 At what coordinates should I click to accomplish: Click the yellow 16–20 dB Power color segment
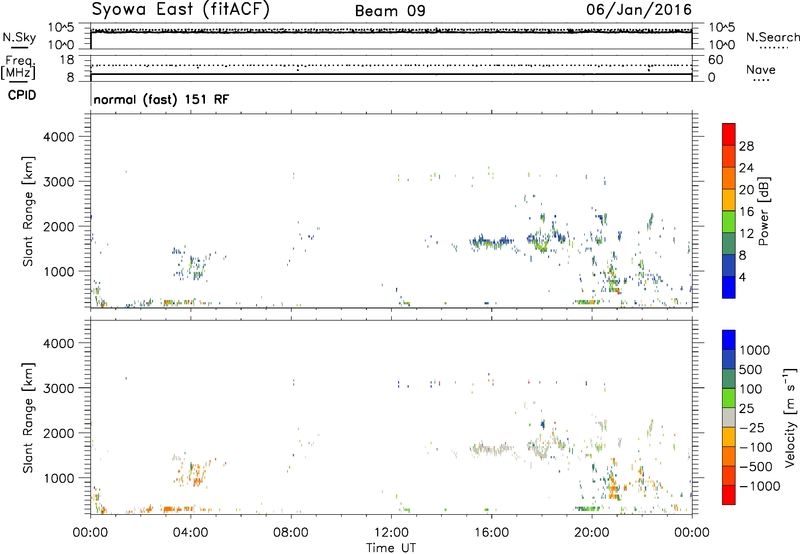click(729, 199)
